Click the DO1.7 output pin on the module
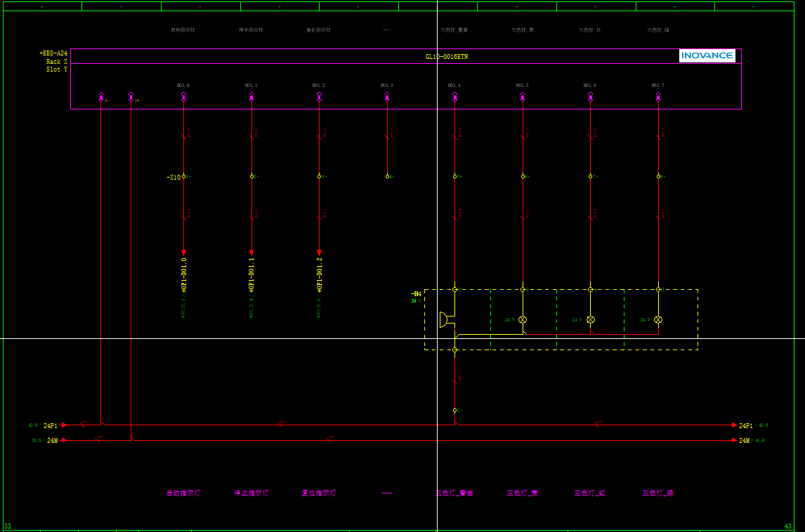The height and width of the screenshot is (532, 805). 658,95
